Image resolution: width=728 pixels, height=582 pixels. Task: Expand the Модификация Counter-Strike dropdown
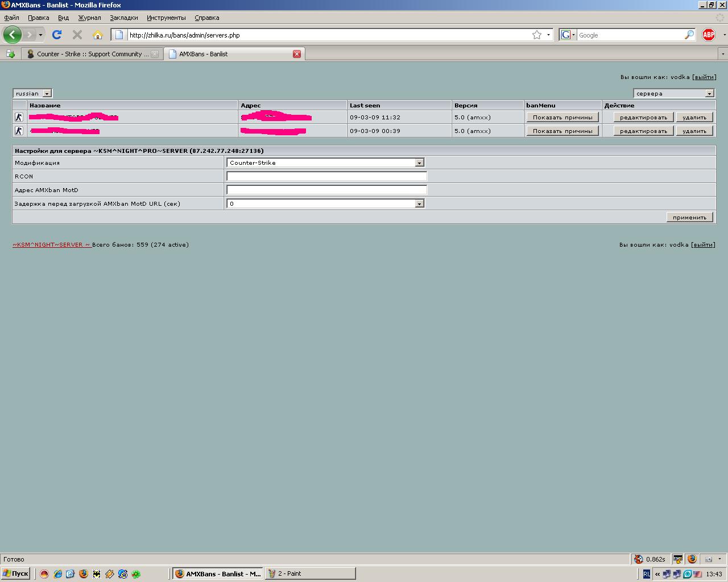pyautogui.click(x=325, y=163)
